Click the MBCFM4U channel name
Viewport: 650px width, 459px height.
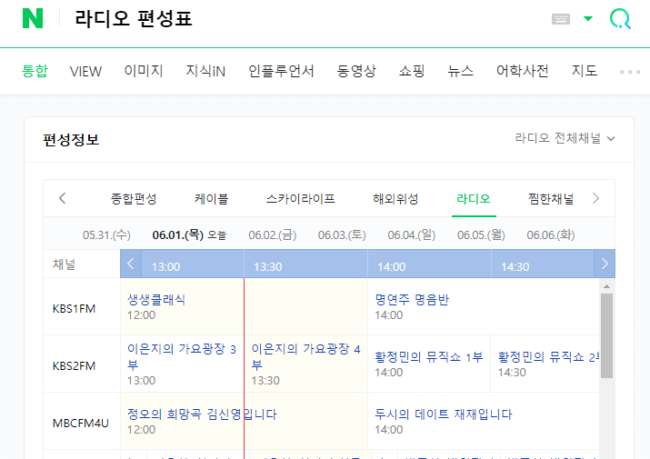click(80, 423)
